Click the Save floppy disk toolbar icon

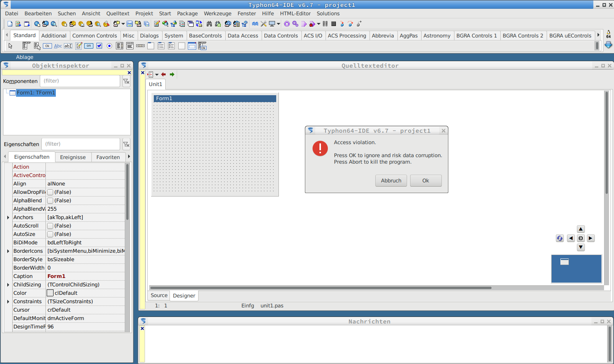point(130,24)
